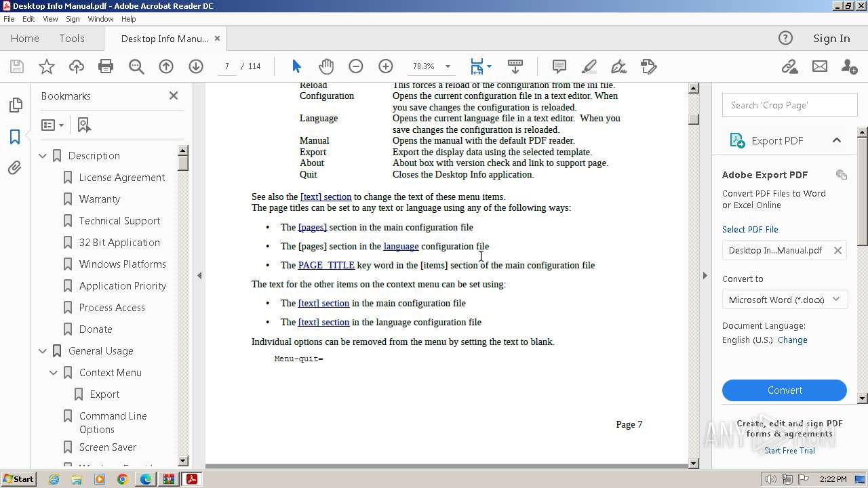868x488 pixels.
Task: Collapse the Export PDF tool section
Action: point(837,140)
